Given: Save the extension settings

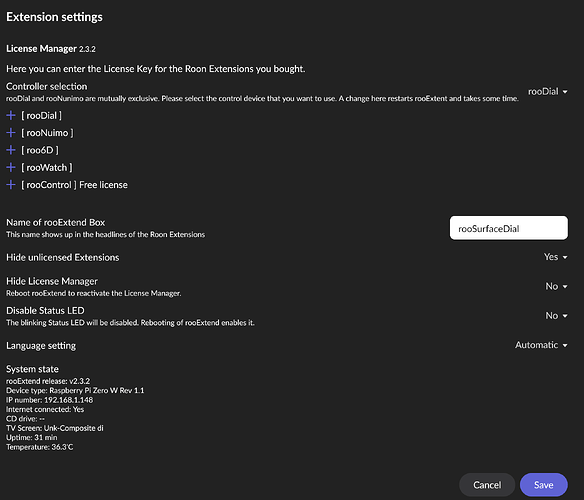Looking at the screenshot, I should point(544,485).
